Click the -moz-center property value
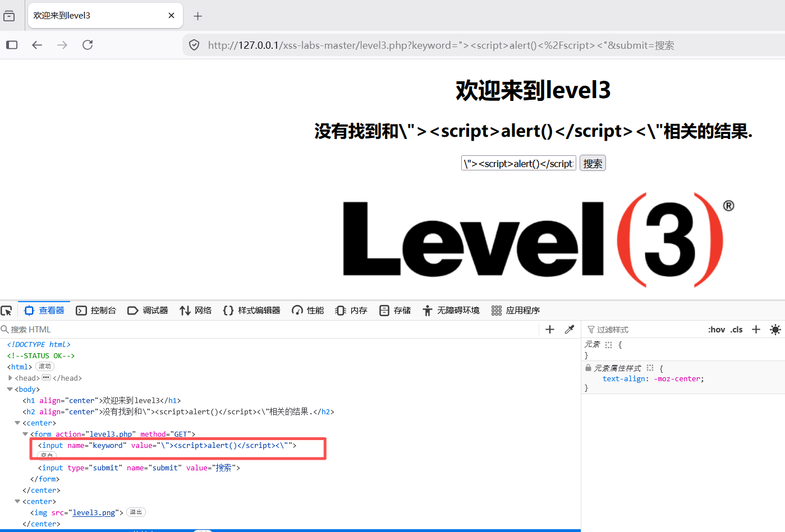The height and width of the screenshot is (532, 785). [677, 379]
